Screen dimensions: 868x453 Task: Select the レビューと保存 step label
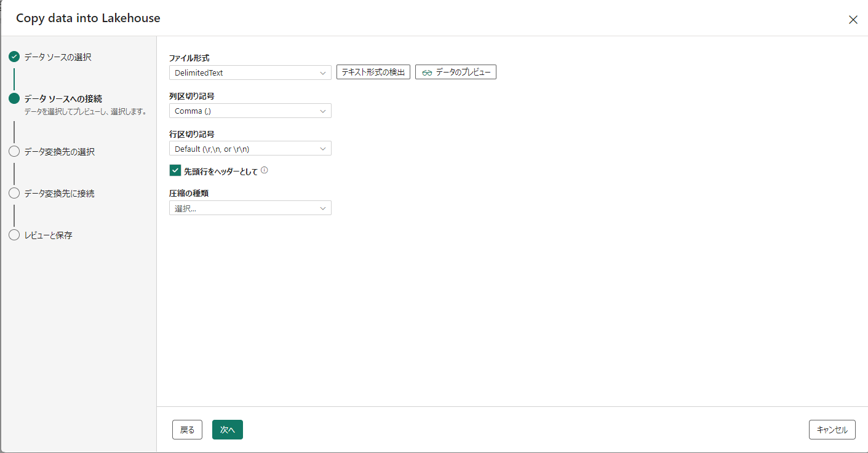49,235
